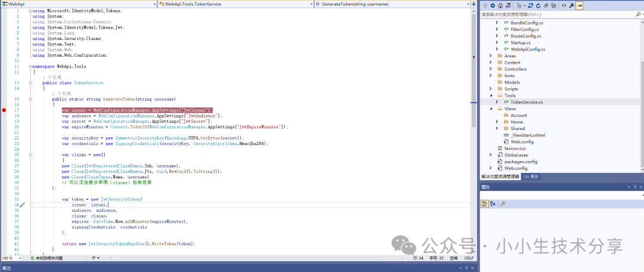This screenshot has height=272, width=644.
Task: Collapse the Views folder
Action: pyautogui.click(x=491, y=109)
